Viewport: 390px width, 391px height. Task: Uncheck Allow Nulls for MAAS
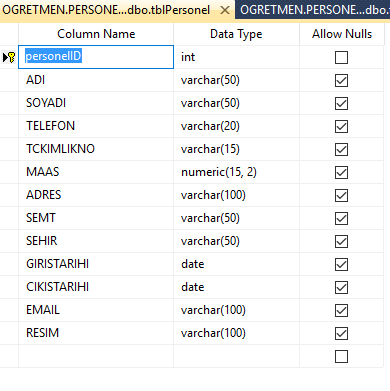tap(341, 172)
